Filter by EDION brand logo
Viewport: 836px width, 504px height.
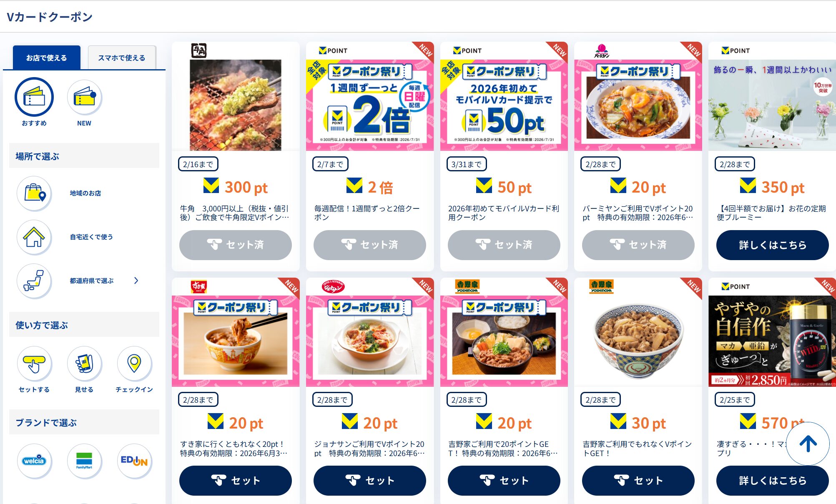click(134, 461)
